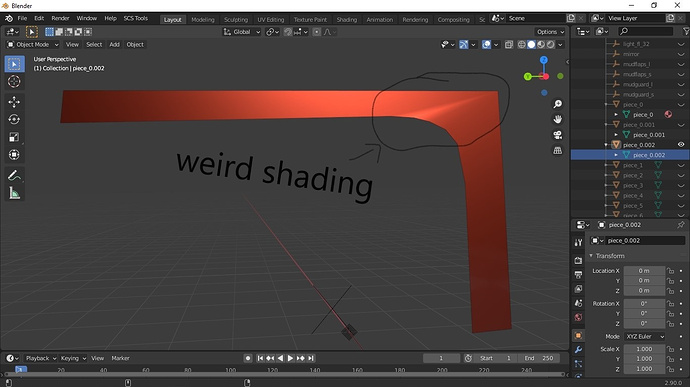Click the End frame 250 field

click(x=539, y=358)
